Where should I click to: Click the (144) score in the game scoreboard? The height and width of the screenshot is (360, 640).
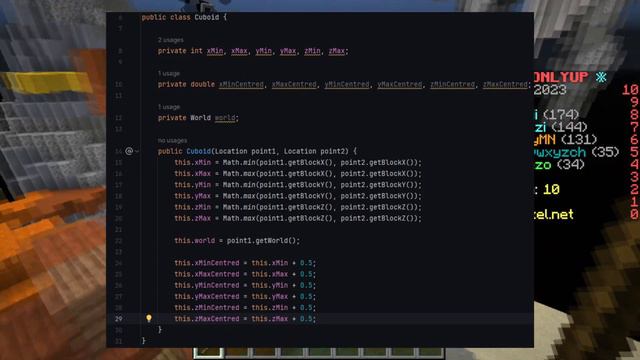[x=569, y=127]
